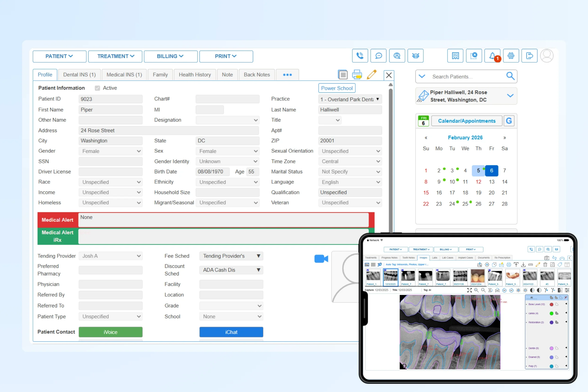588x392 pixels.
Task: Select the 12/3/2025 X-ray thumbnail
Action: [390, 277]
